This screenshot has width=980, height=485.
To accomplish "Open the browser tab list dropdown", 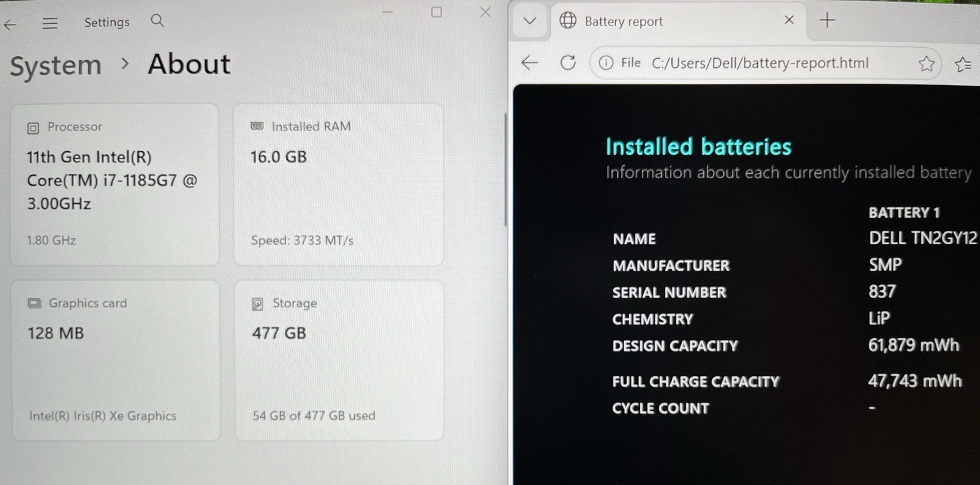I will (530, 21).
